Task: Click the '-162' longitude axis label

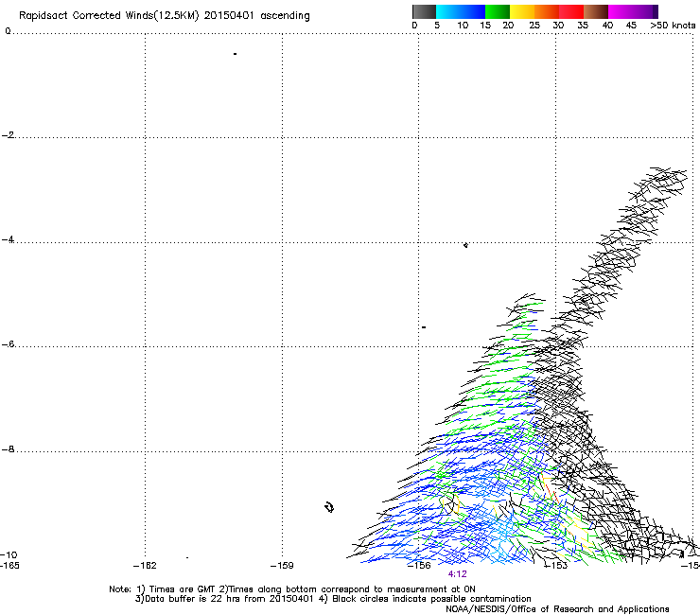Action: click(145, 566)
